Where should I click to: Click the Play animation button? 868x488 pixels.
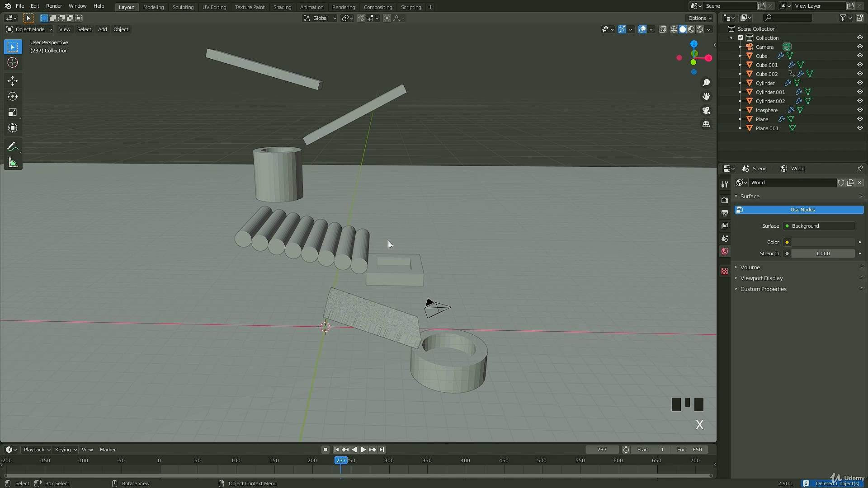(363, 450)
